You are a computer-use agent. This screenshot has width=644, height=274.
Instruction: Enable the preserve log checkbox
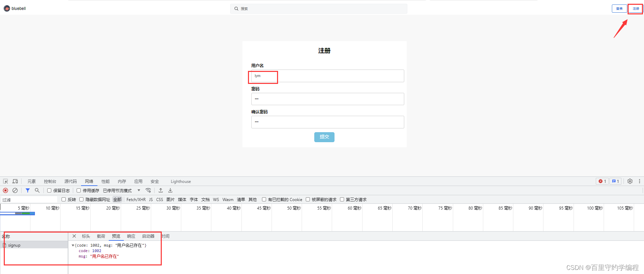click(x=49, y=190)
